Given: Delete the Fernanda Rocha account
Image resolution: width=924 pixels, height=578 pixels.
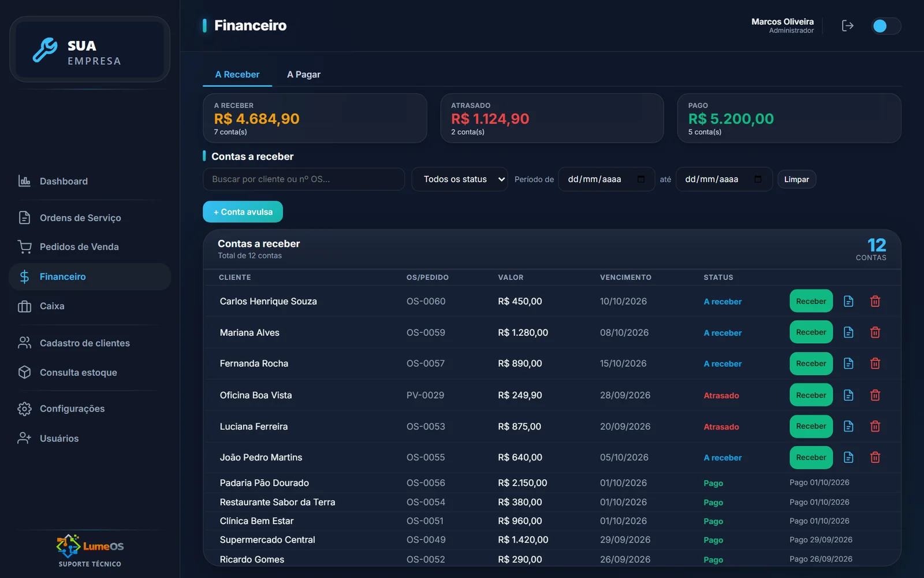Looking at the screenshot, I should (875, 364).
